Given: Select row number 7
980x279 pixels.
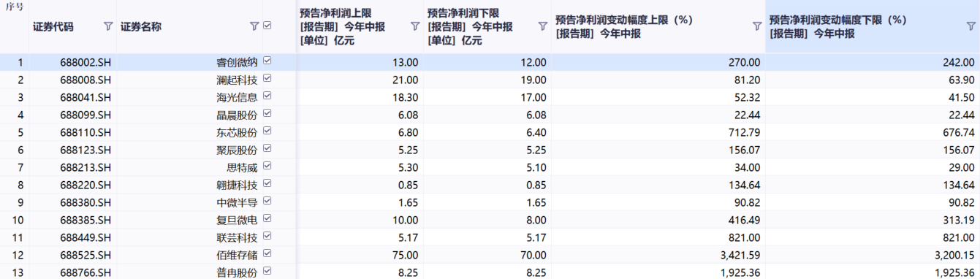Looking at the screenshot, I should pos(20,168).
